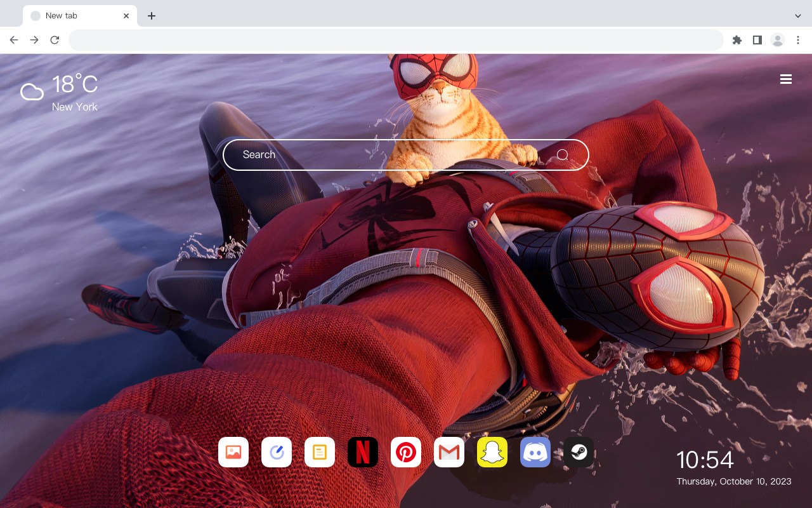This screenshot has height=508, width=812.
Task: Click the New York location label
Action: point(75,107)
